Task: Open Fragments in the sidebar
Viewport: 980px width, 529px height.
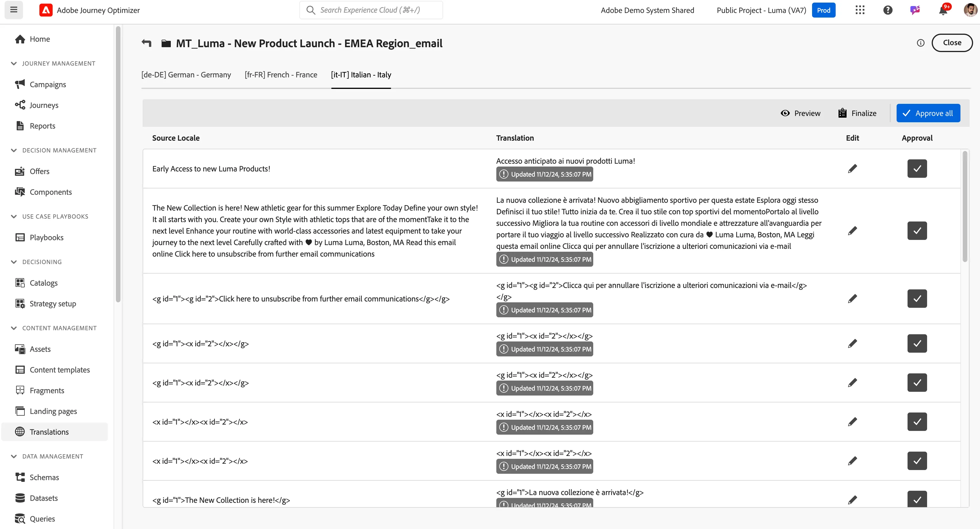Action: click(x=55, y=390)
